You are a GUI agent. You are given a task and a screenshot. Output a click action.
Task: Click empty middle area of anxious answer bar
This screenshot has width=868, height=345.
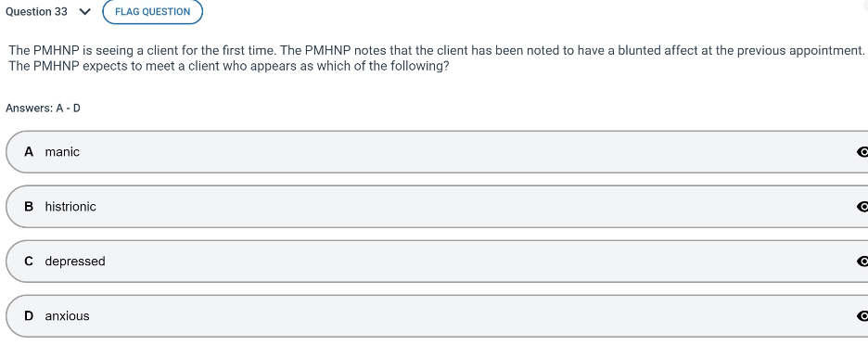click(x=443, y=315)
